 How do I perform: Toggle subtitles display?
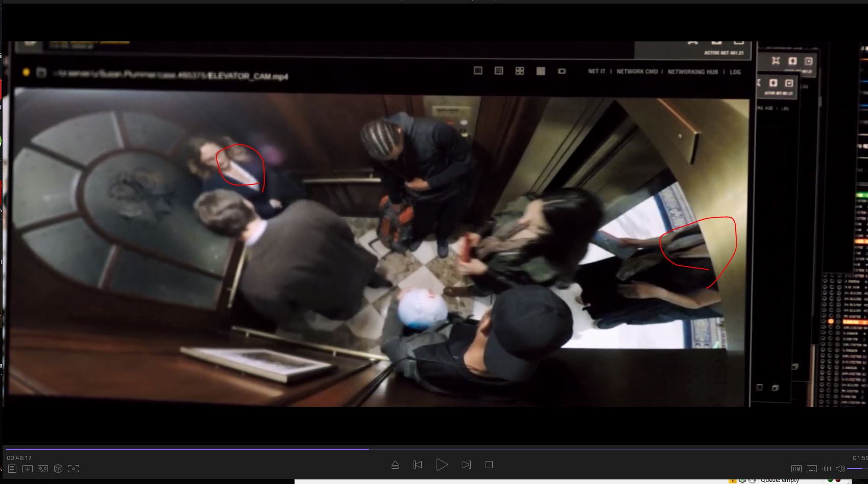click(x=811, y=469)
